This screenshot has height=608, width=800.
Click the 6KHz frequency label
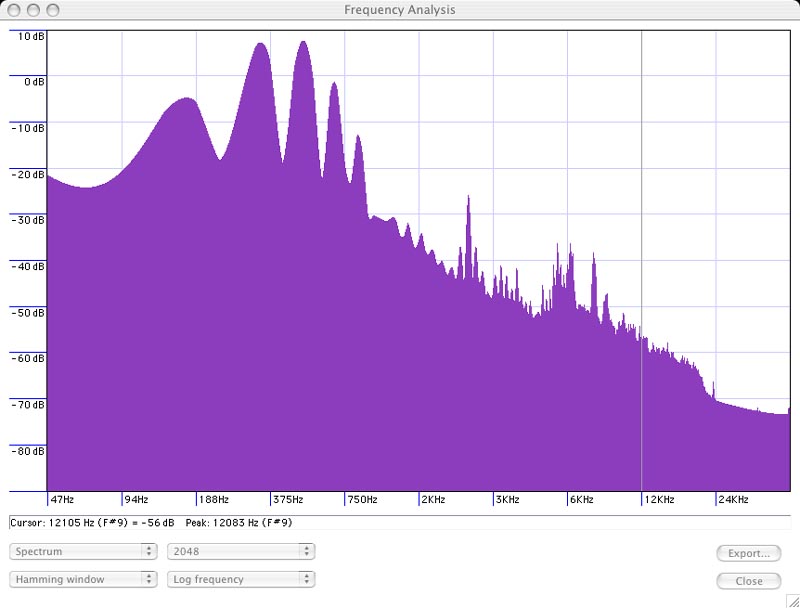point(582,500)
